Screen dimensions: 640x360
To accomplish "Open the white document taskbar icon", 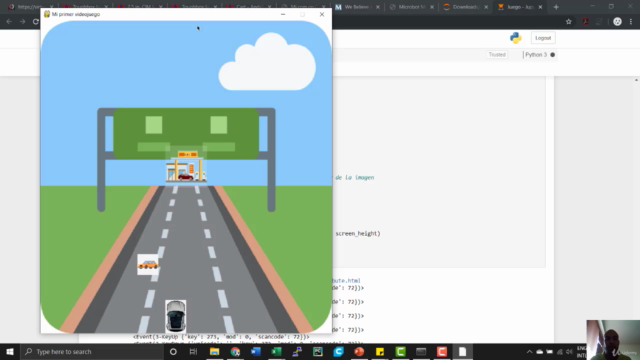I will pos(462,351).
